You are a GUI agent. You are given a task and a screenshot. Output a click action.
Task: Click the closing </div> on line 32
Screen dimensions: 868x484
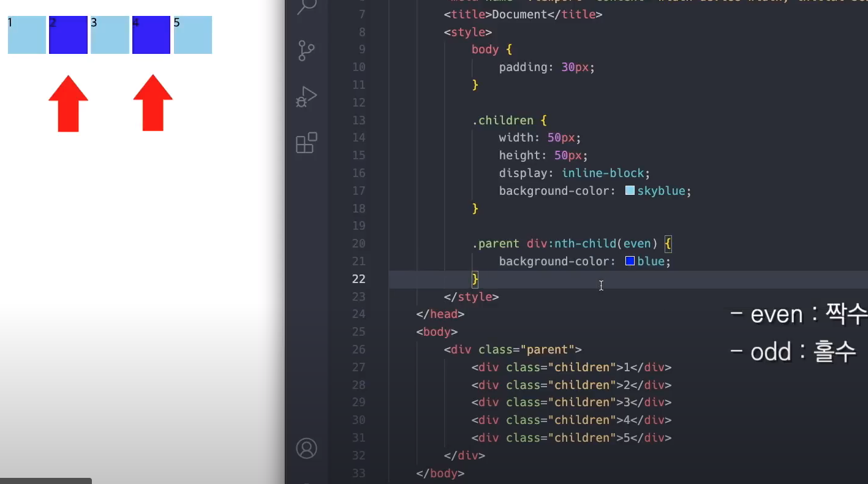click(x=464, y=456)
